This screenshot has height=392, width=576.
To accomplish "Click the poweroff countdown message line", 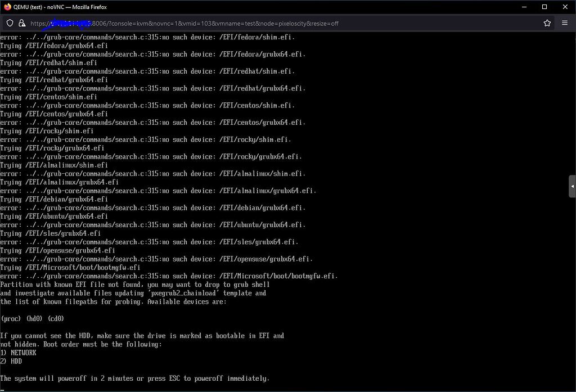I will coord(135,378).
